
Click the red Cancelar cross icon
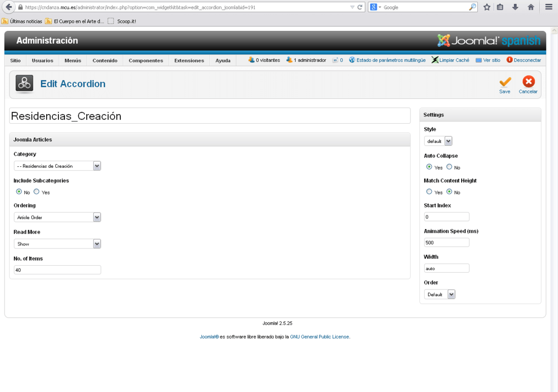coord(529,82)
